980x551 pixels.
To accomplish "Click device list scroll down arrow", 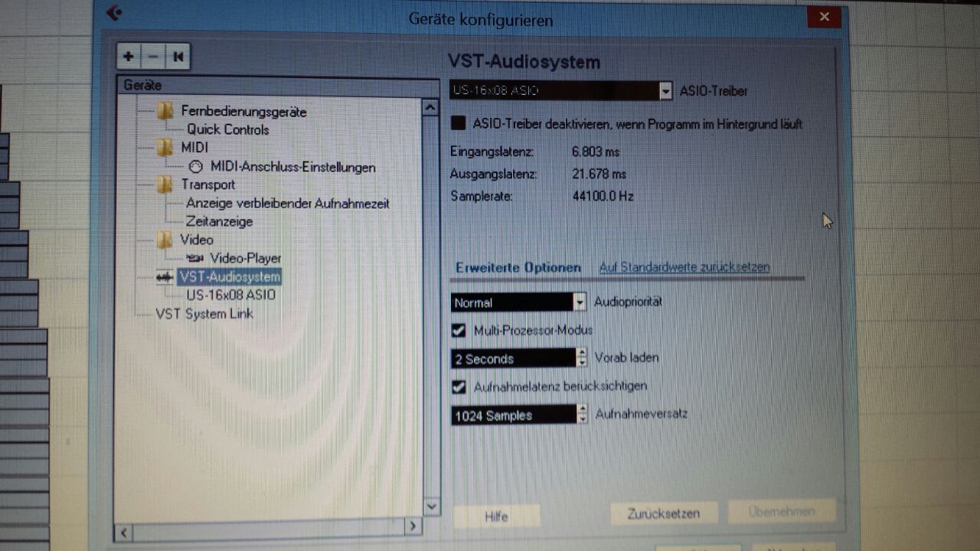I will pyautogui.click(x=431, y=506).
